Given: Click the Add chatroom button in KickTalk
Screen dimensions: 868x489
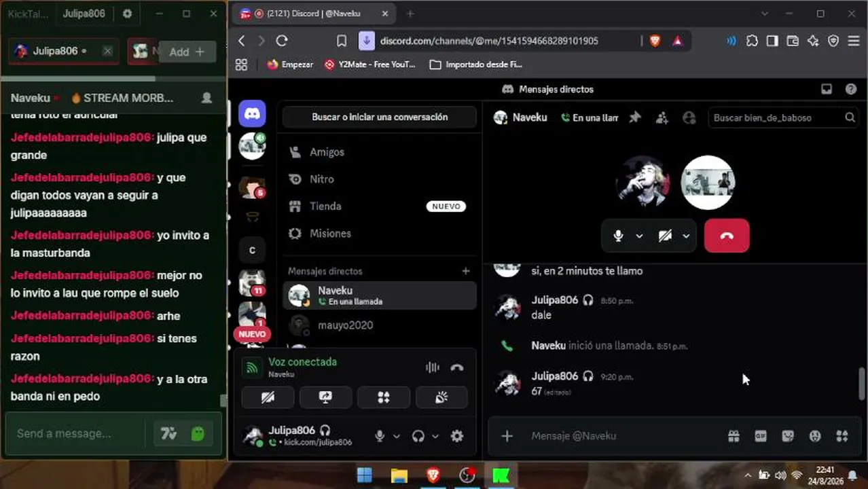Looking at the screenshot, I should point(187,52).
